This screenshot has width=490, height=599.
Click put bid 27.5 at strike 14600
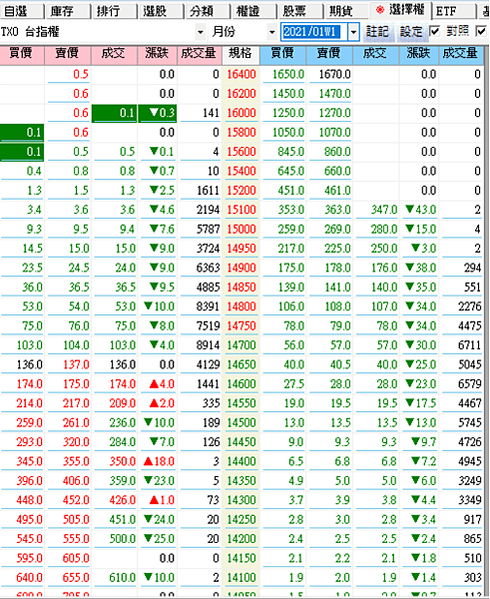point(294,384)
